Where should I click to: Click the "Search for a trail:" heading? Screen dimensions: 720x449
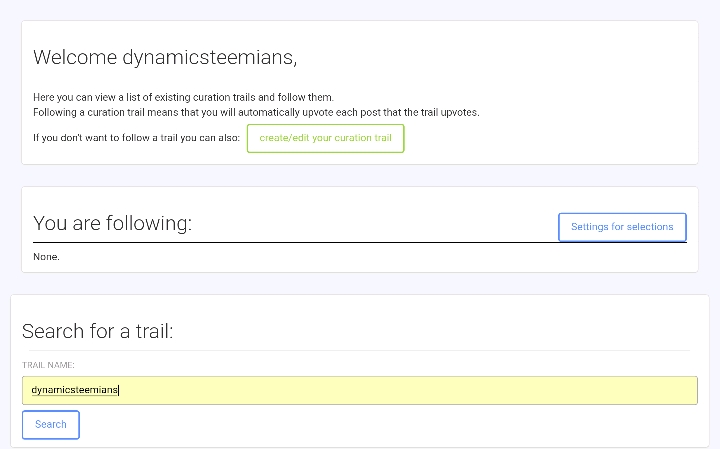click(97, 331)
